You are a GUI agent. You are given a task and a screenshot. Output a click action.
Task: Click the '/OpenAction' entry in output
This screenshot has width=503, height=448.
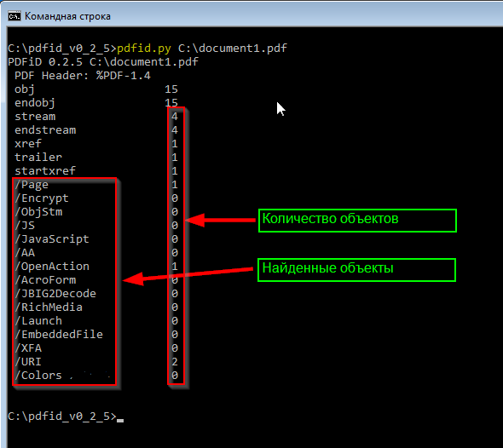tap(52, 267)
